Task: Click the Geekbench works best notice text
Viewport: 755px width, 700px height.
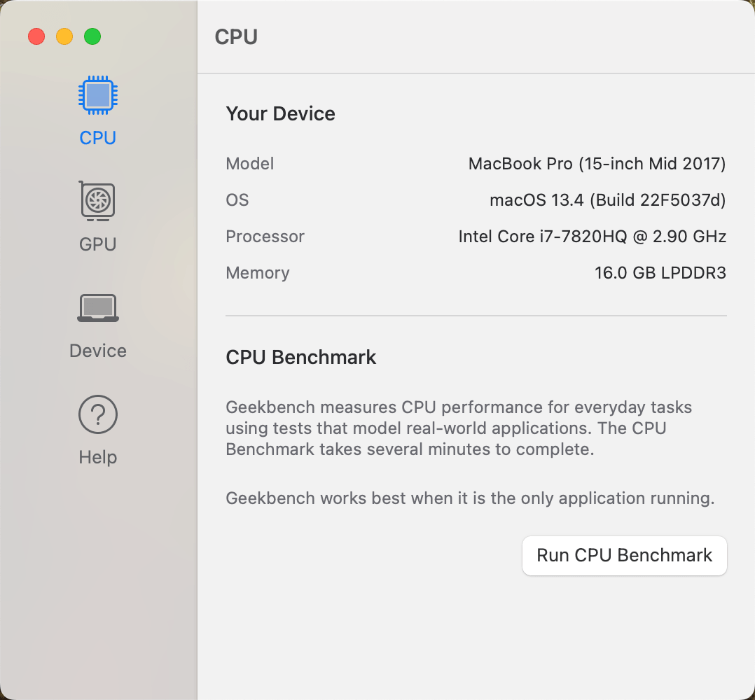Action: coord(470,498)
